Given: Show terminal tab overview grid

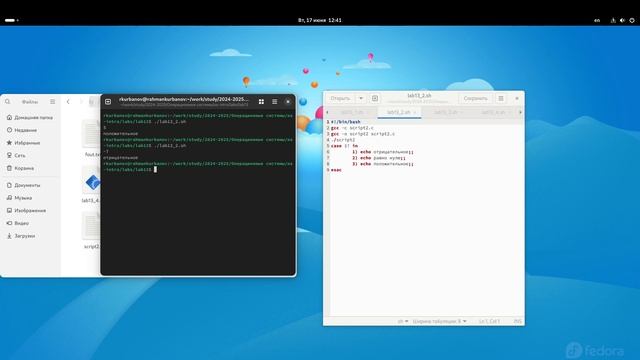Looking at the screenshot, I should coord(261,102).
